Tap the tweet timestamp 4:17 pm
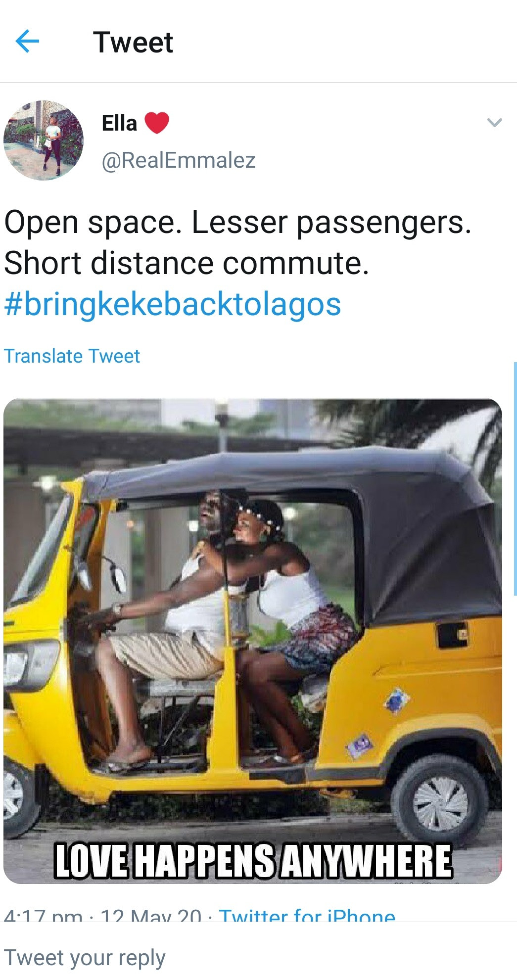 click(x=43, y=915)
